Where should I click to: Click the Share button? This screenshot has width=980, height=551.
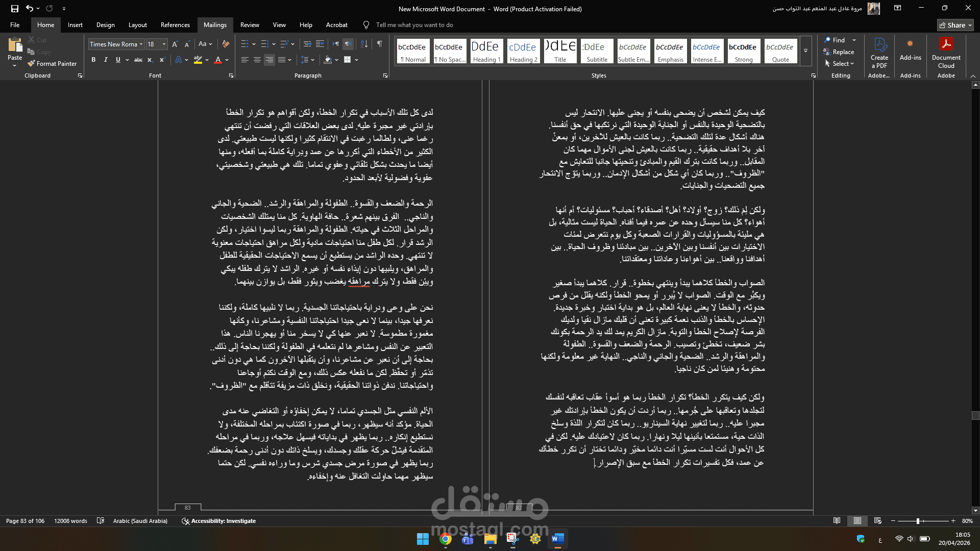pyautogui.click(x=955, y=25)
